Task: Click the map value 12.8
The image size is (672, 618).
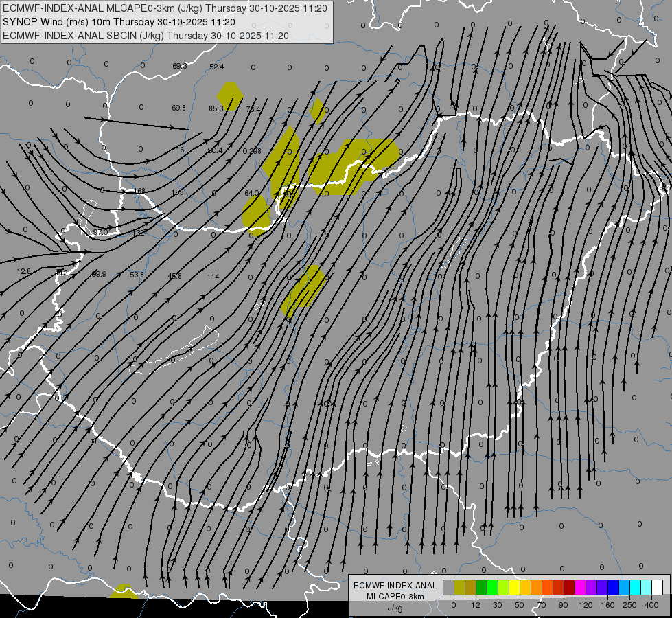Action: click(24, 271)
